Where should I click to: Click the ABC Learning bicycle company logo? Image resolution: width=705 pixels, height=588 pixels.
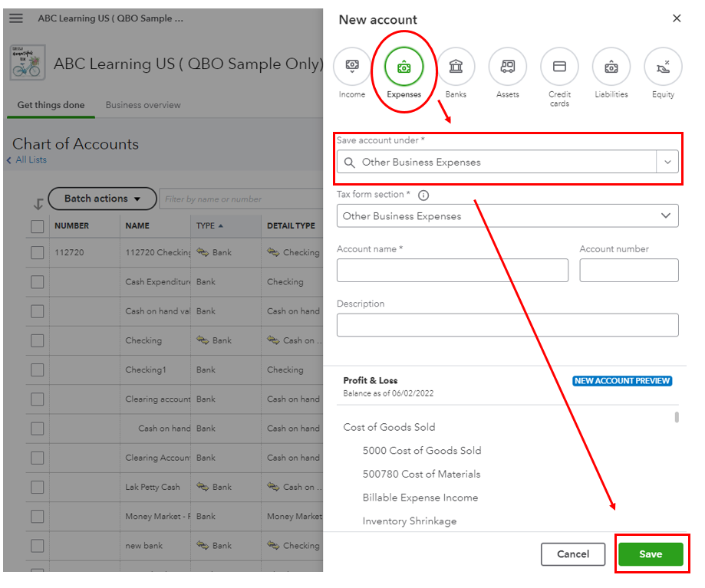(x=28, y=62)
